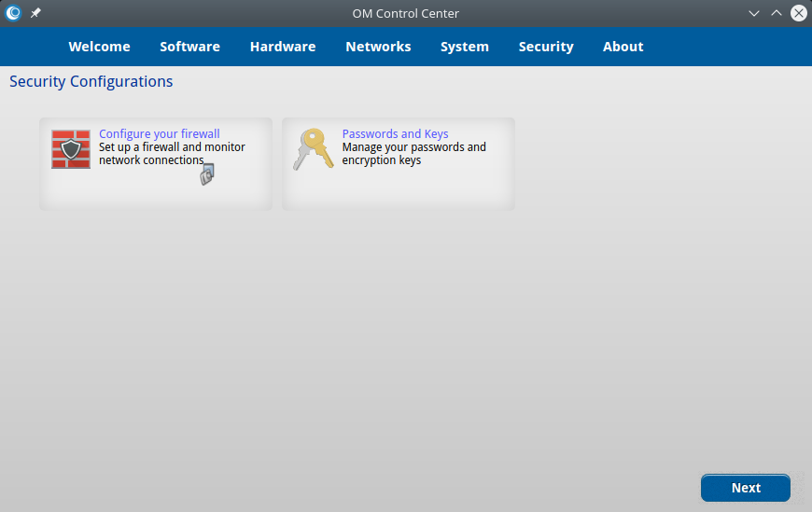Open the About tab

(623, 47)
